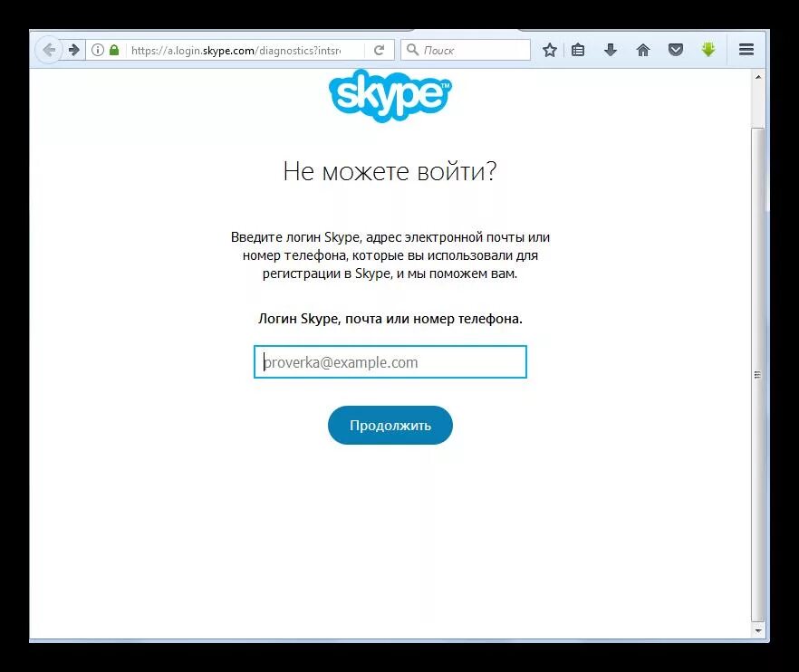Save page to Pocket icon
The image size is (799, 672).
[x=676, y=50]
